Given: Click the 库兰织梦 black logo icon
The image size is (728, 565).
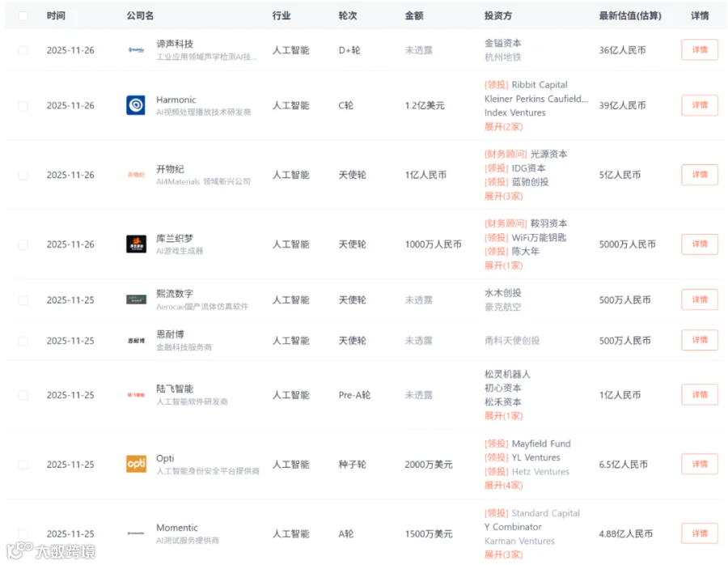Looking at the screenshot, I should (136, 244).
